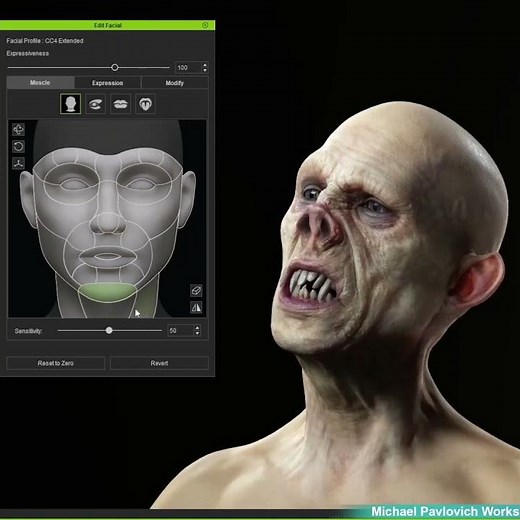520x520 pixels.
Task: Switch to the Muscle tab
Action: point(40,83)
